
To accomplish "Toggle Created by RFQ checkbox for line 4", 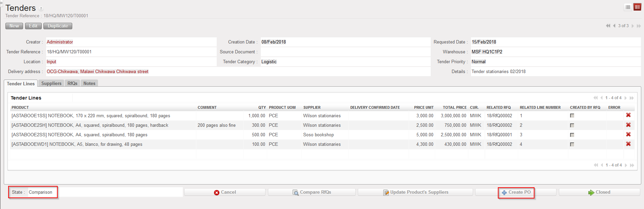I will (x=572, y=144).
